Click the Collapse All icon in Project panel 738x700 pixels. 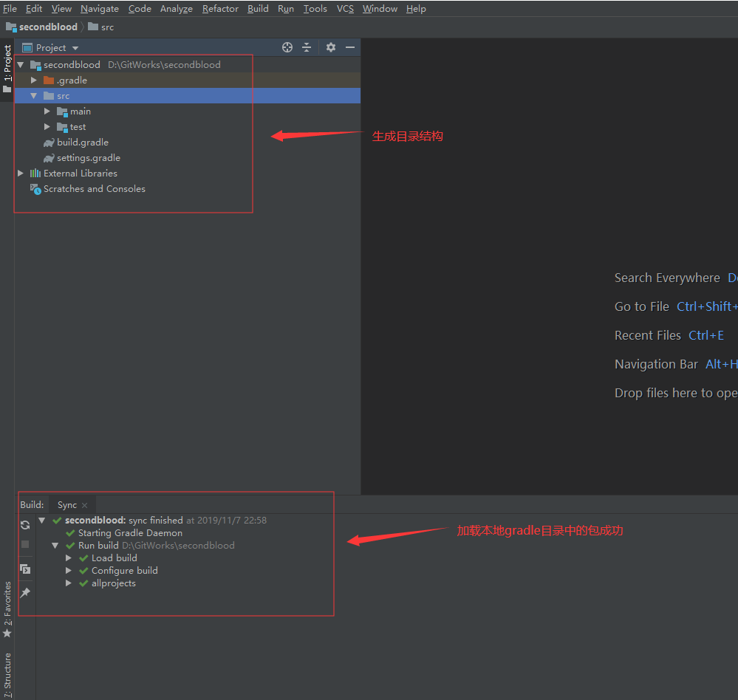[x=307, y=47]
